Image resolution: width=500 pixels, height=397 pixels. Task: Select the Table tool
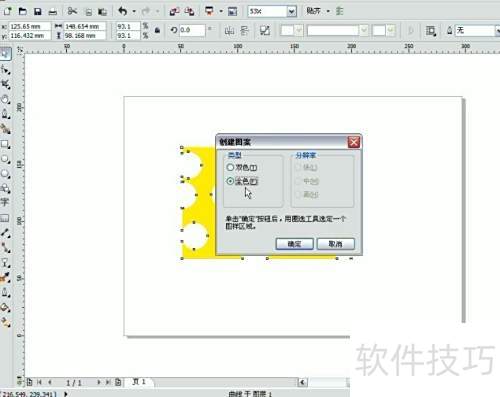click(5, 218)
